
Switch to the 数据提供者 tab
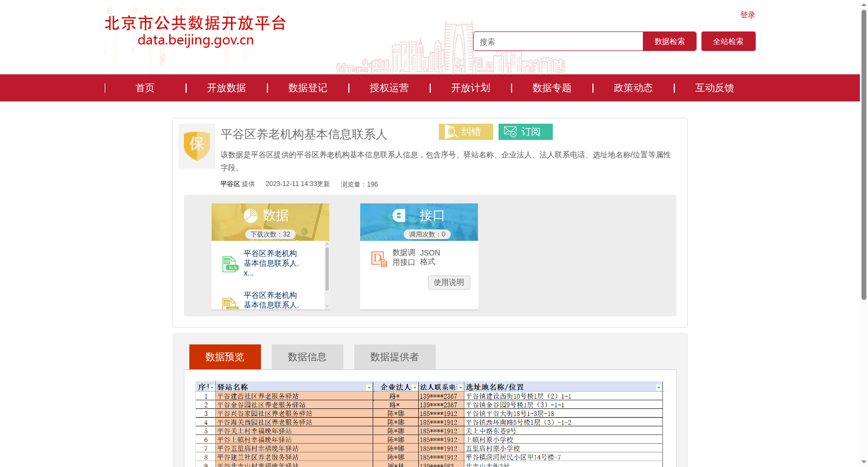click(394, 357)
